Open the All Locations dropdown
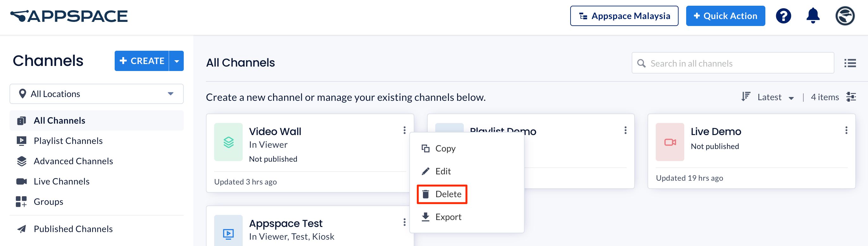Image resolution: width=868 pixels, height=246 pixels. [x=97, y=94]
